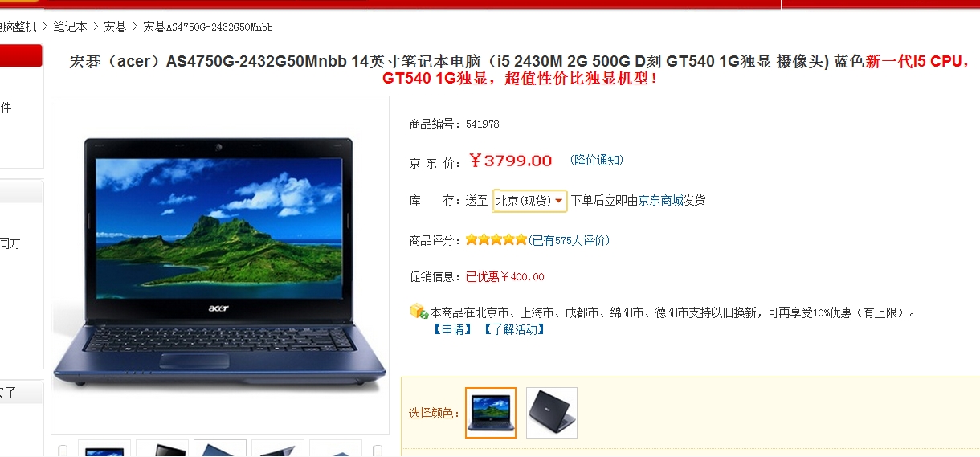Click the red arrow on stock location selector
980x457 pixels.
pyautogui.click(x=559, y=201)
